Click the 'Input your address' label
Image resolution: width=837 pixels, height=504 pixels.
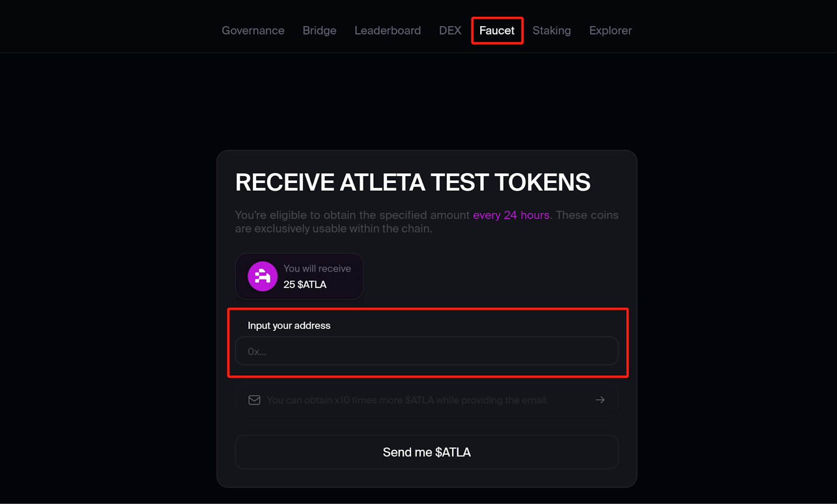coord(289,325)
